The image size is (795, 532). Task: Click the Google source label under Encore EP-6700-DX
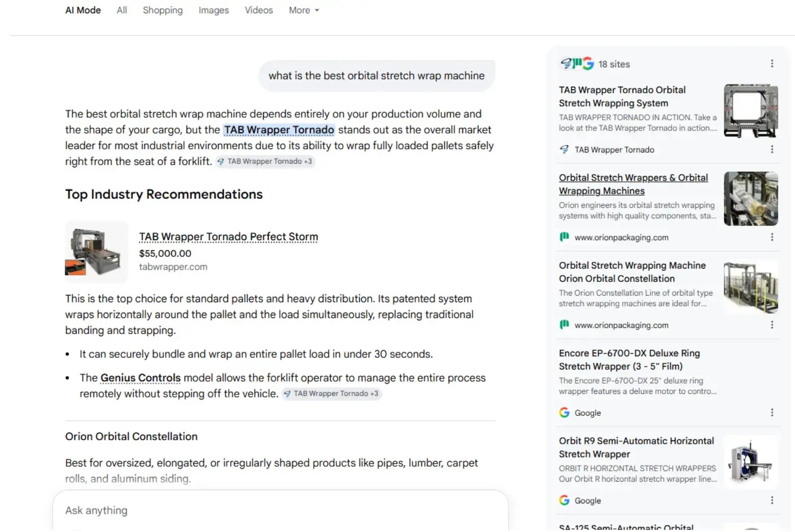pos(588,413)
